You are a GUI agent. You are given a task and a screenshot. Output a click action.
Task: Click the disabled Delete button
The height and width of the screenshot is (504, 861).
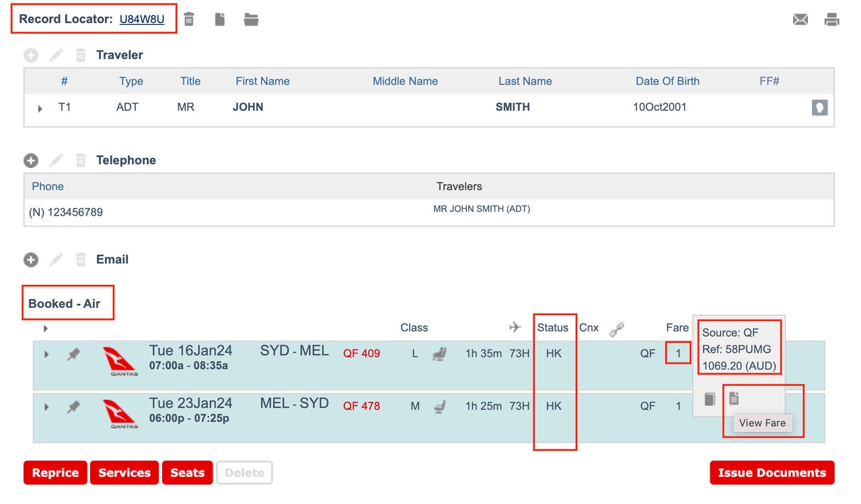tap(244, 472)
